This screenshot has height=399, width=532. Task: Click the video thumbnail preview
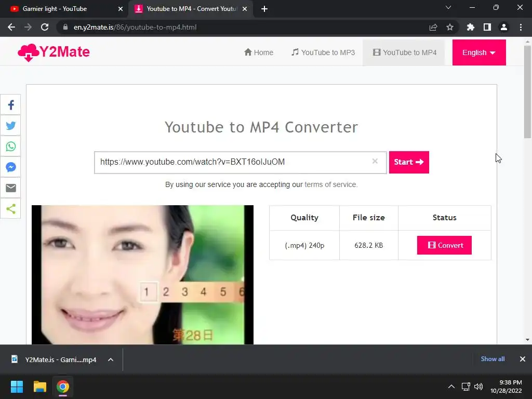[142, 275]
